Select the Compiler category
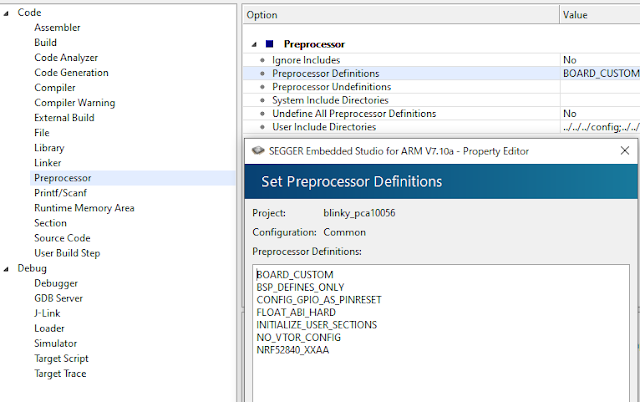The image size is (640, 402). coord(55,88)
